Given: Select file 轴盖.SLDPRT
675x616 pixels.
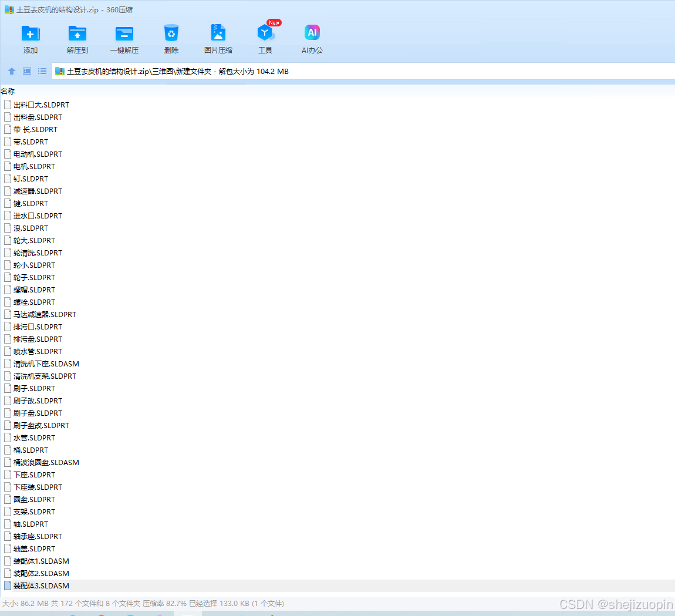Looking at the screenshot, I should [34, 549].
